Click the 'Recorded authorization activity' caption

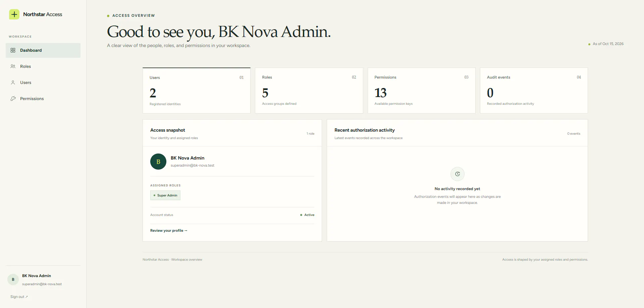click(511, 104)
